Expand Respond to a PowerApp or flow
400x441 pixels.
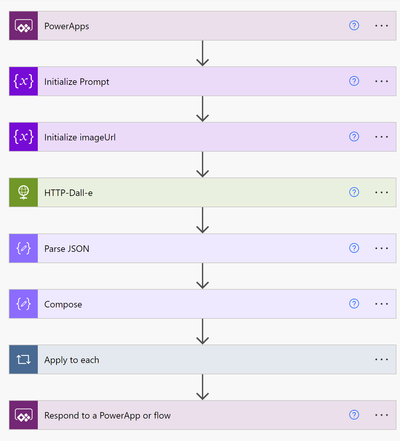(x=203, y=415)
